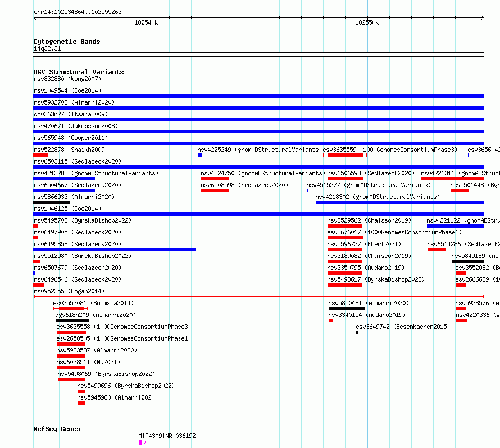
Task: Select red bar under nsv5501448
Action: click(460, 191)
